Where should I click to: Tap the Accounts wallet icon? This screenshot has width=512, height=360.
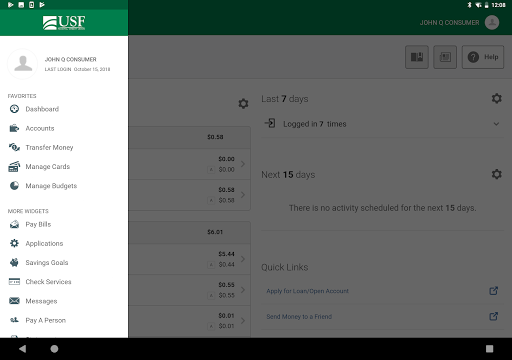[x=14, y=128]
